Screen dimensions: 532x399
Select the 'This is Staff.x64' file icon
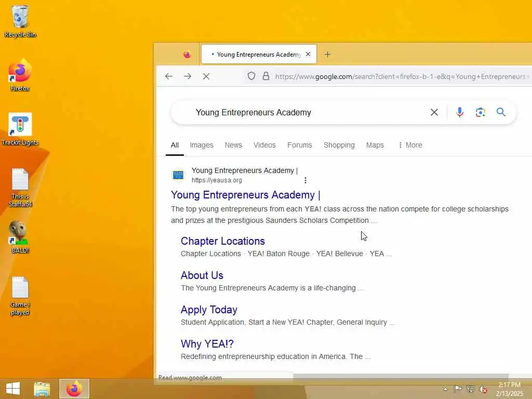(20, 188)
